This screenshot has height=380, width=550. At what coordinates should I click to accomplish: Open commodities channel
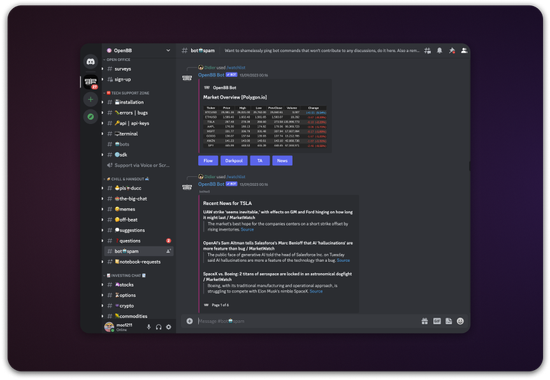(139, 316)
